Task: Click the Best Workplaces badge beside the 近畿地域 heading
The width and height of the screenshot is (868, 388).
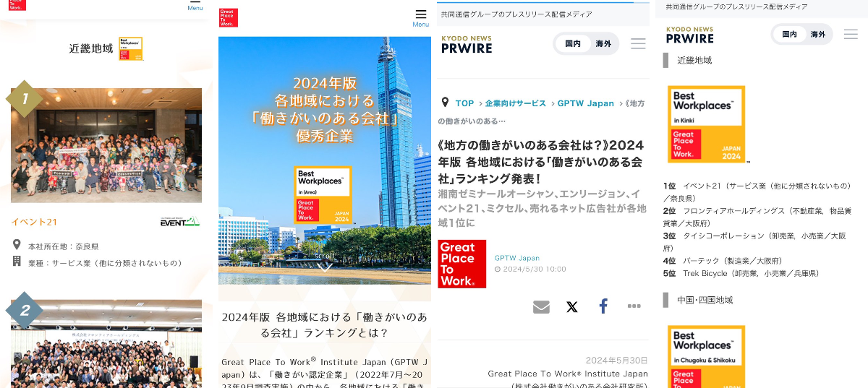Action: point(131,48)
